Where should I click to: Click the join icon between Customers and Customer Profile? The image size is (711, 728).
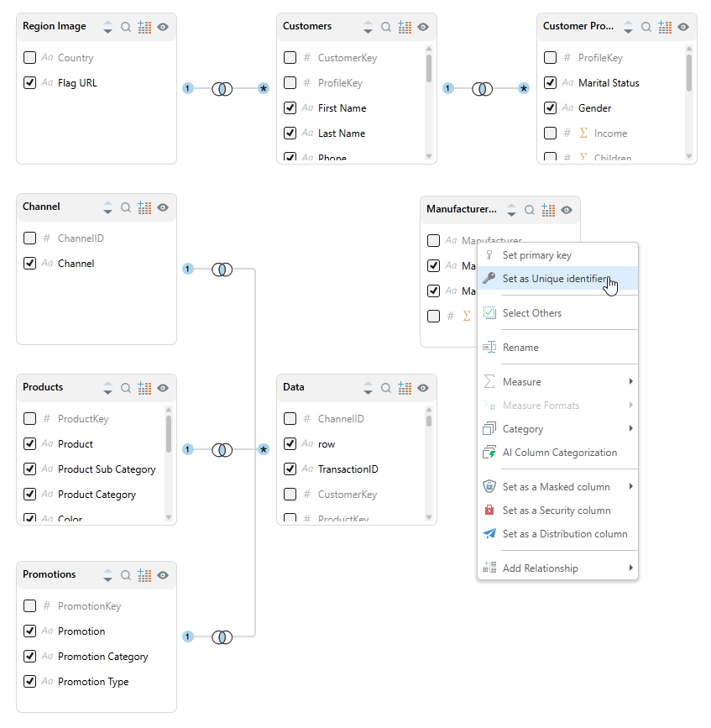click(x=482, y=88)
